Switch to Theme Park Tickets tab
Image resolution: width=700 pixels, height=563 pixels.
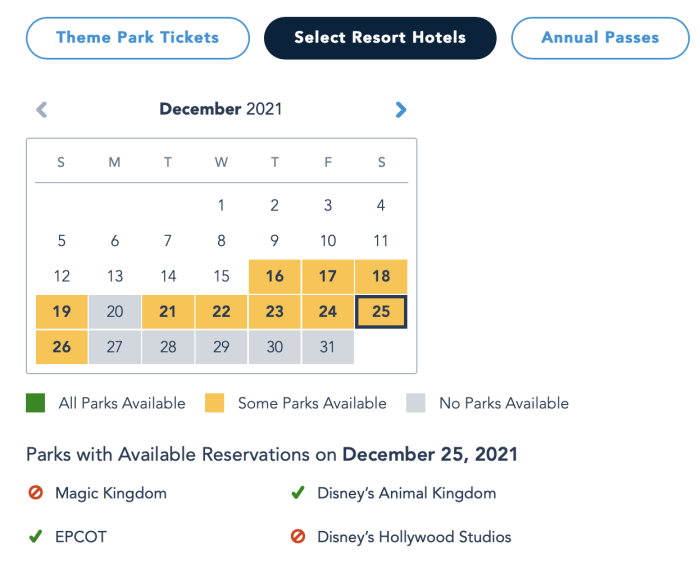click(x=137, y=38)
